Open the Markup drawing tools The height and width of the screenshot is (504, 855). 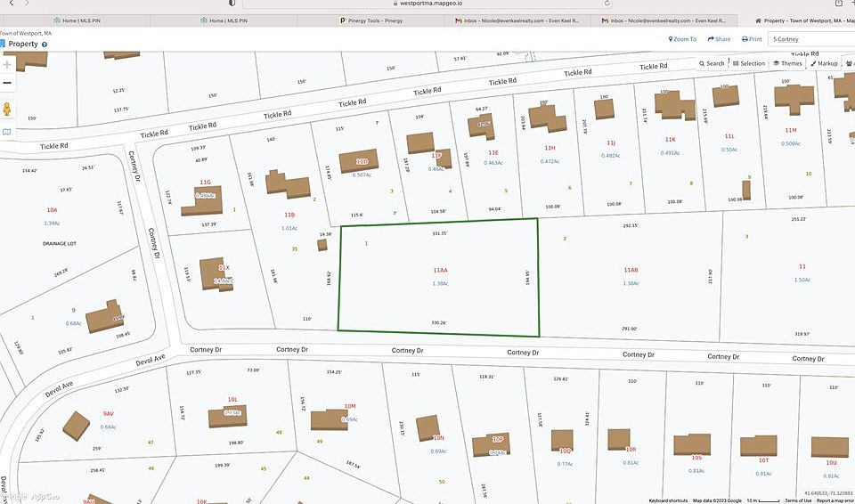824,64
